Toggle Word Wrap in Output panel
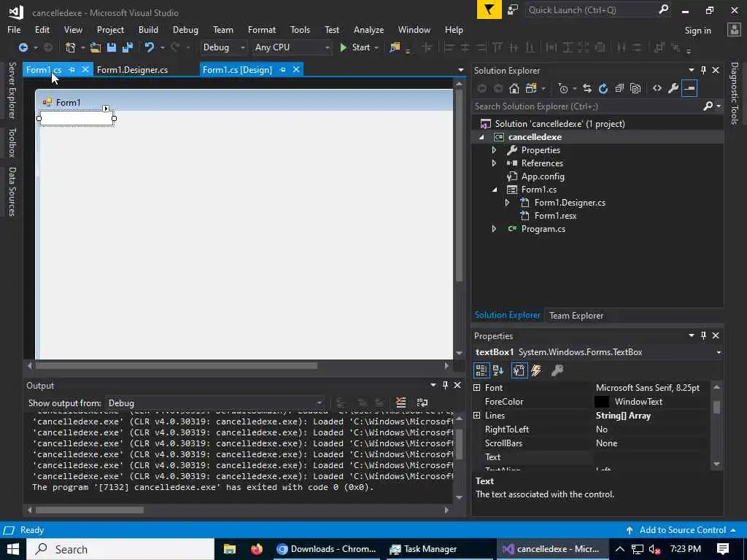This screenshot has height=560, width=747. 422,402
